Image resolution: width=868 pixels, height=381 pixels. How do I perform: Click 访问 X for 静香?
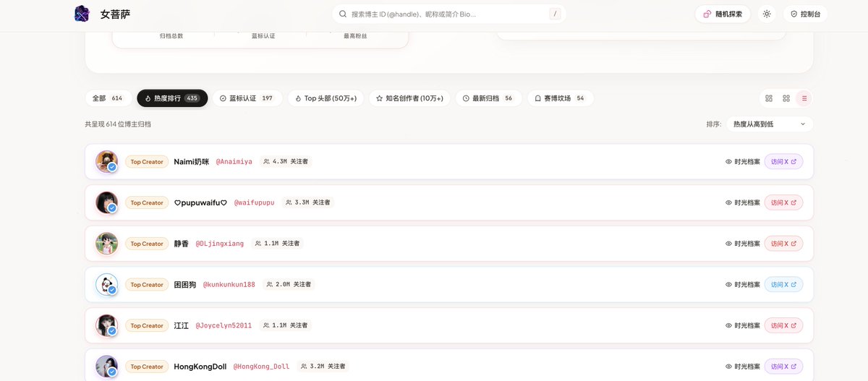[x=783, y=244]
